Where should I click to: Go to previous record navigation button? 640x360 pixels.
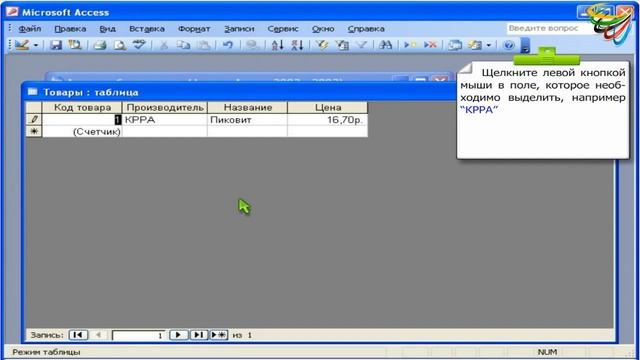[x=98, y=335]
